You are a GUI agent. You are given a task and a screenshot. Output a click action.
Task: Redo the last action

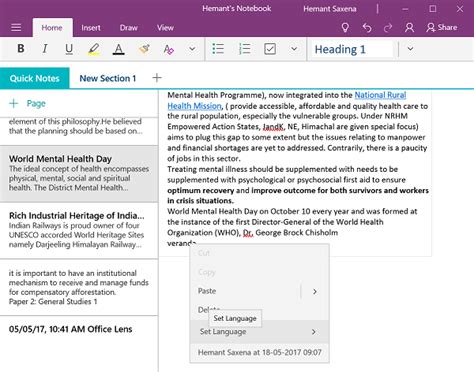tap(388, 28)
